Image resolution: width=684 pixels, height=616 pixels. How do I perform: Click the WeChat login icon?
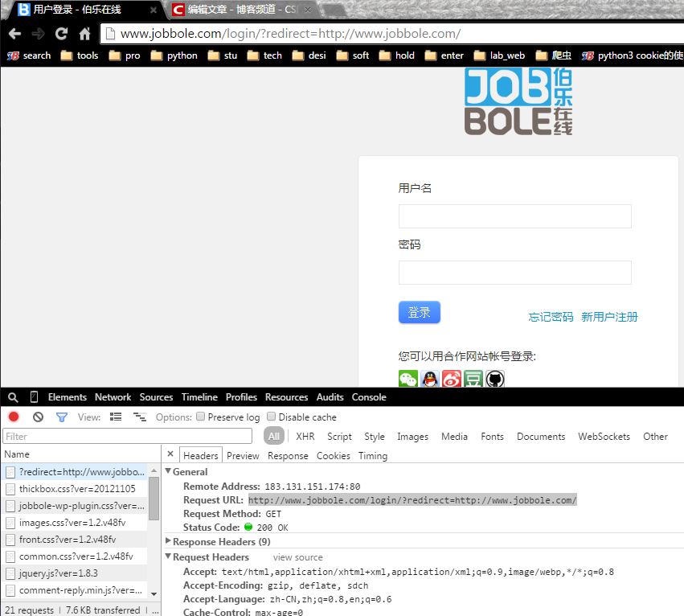[x=408, y=379]
